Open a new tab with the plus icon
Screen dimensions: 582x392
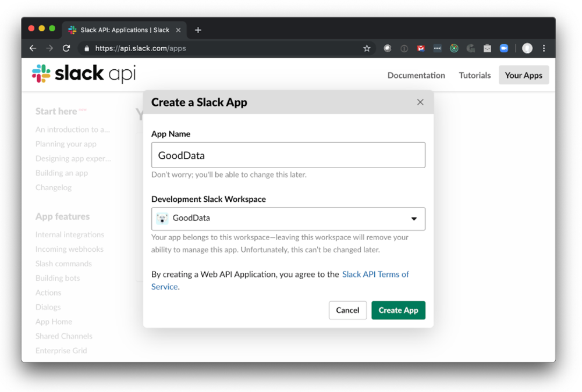coord(198,30)
